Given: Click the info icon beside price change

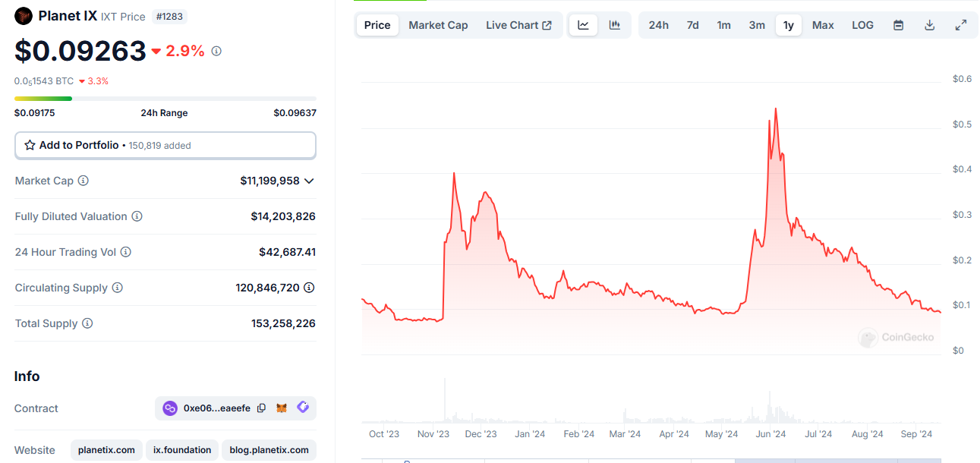Looking at the screenshot, I should tap(216, 51).
